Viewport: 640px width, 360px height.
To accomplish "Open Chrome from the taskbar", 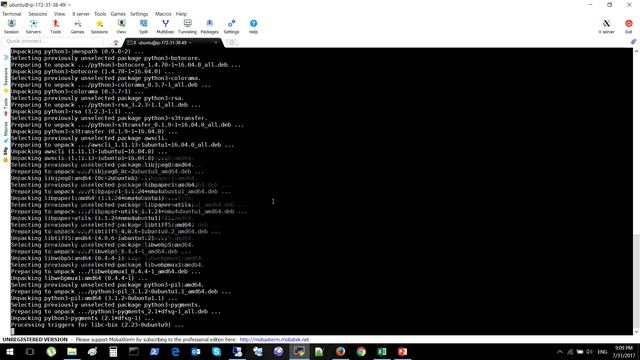I will pyautogui.click(x=361, y=351).
